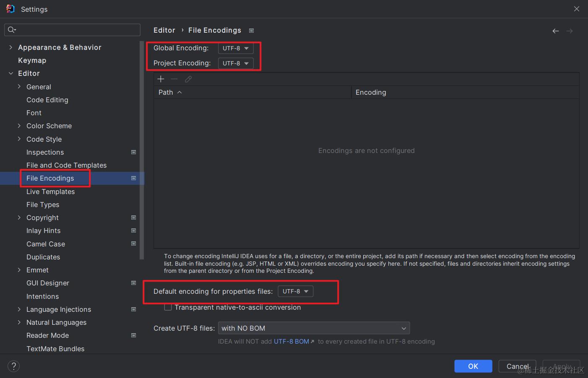Click the settings tree scrollbar
Screen dimensions: 588x378
(x=142, y=151)
